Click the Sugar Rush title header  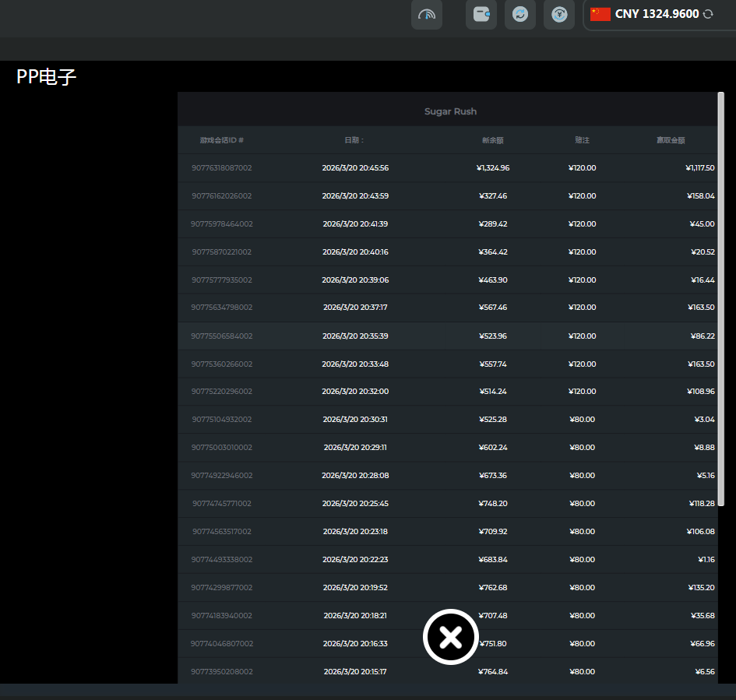tap(450, 111)
